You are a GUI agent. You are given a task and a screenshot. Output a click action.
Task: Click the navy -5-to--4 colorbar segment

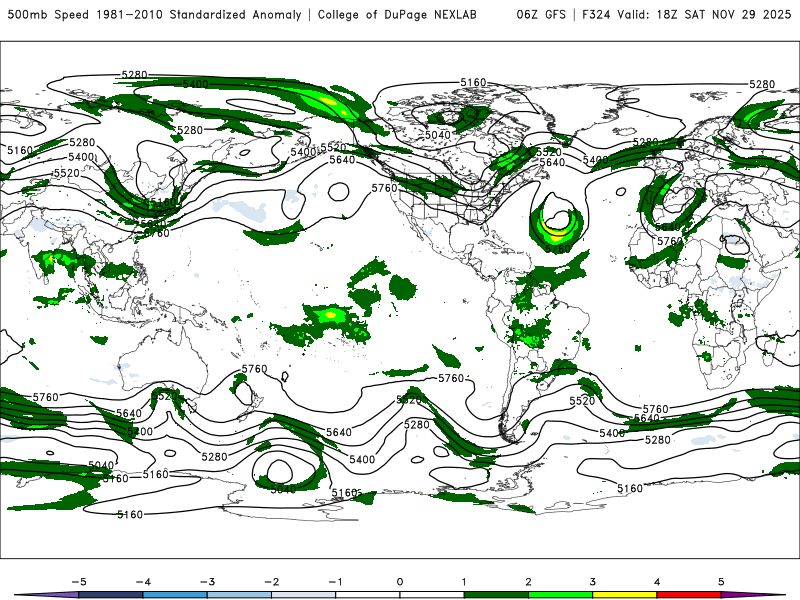pyautogui.click(x=111, y=595)
